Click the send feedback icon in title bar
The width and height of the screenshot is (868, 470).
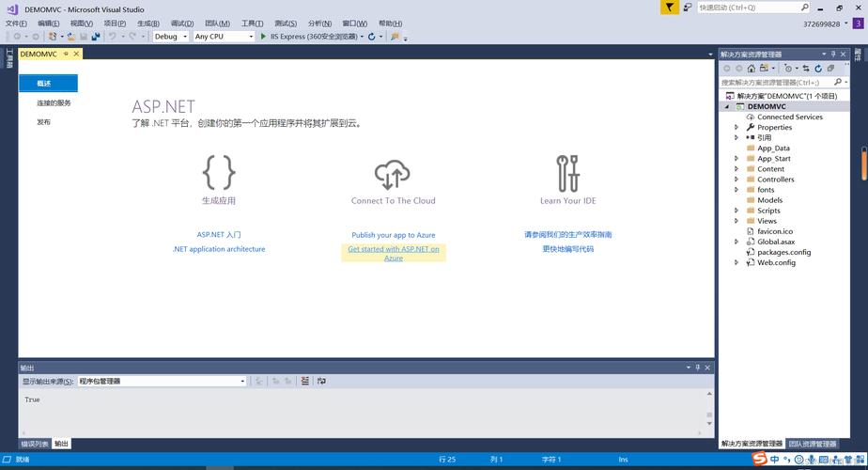click(688, 8)
